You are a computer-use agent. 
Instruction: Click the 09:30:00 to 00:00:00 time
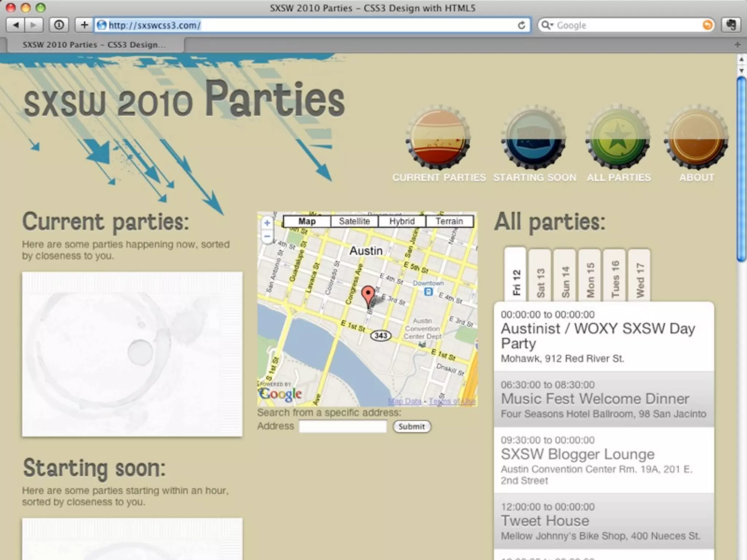(547, 440)
